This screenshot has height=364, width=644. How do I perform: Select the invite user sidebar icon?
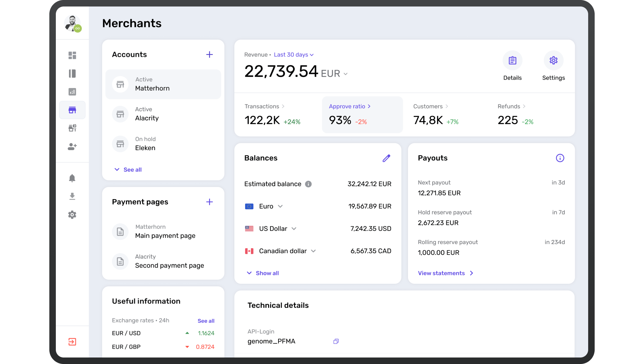click(72, 147)
